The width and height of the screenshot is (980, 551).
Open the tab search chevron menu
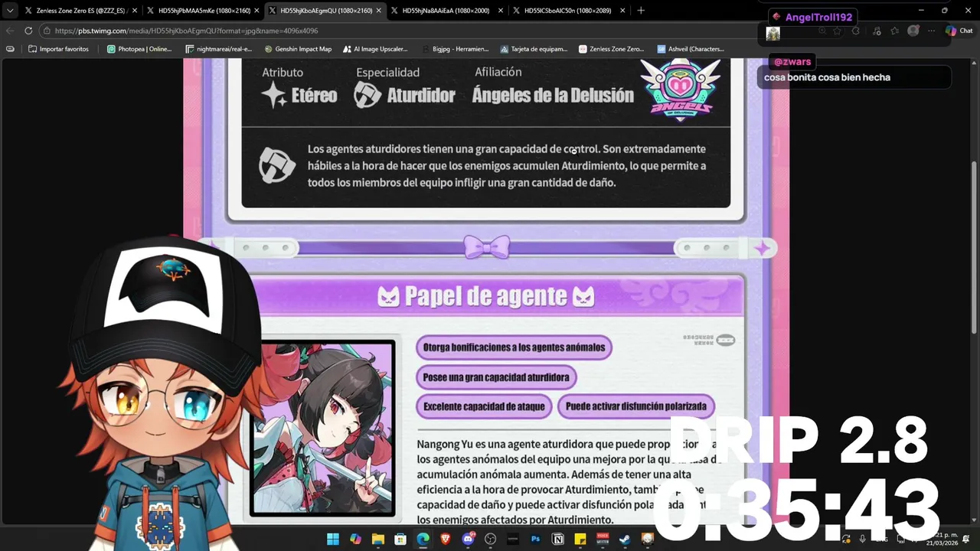[x=10, y=11]
